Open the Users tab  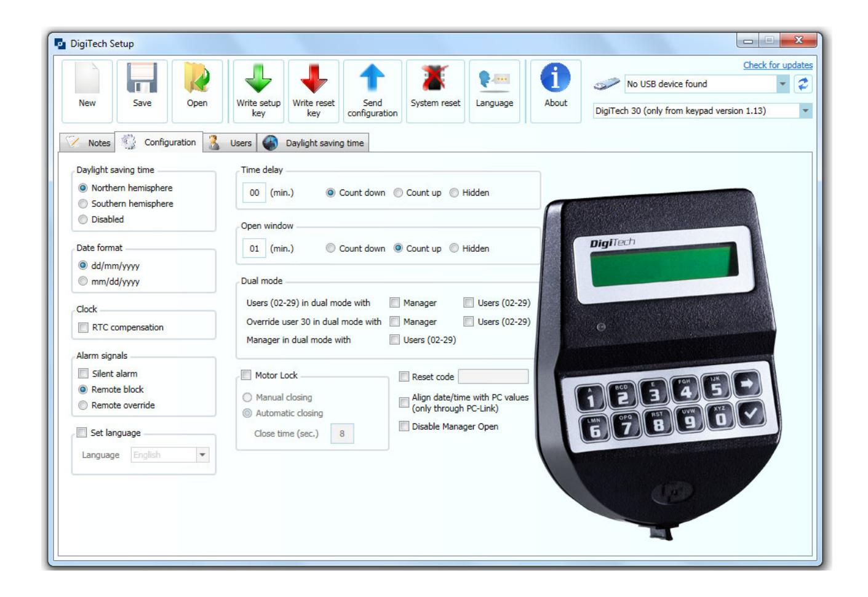tap(230, 143)
